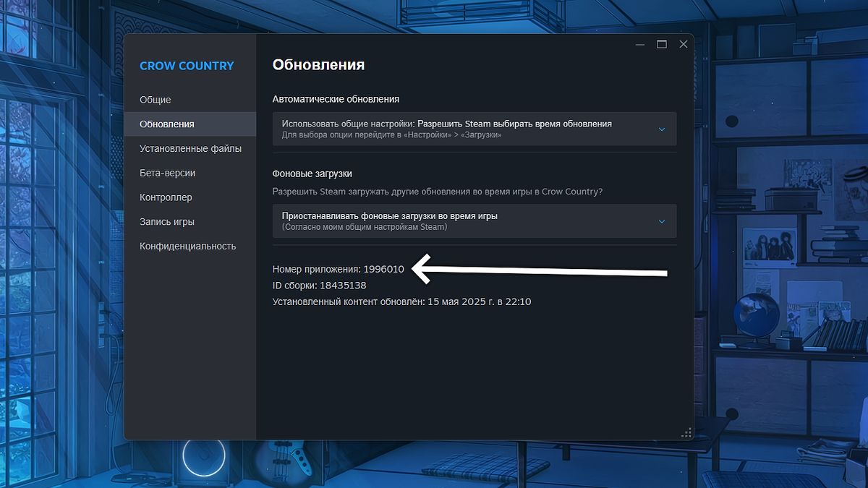Click the CROW COUNTRY title
Screen dimensions: 868x488
187,66
